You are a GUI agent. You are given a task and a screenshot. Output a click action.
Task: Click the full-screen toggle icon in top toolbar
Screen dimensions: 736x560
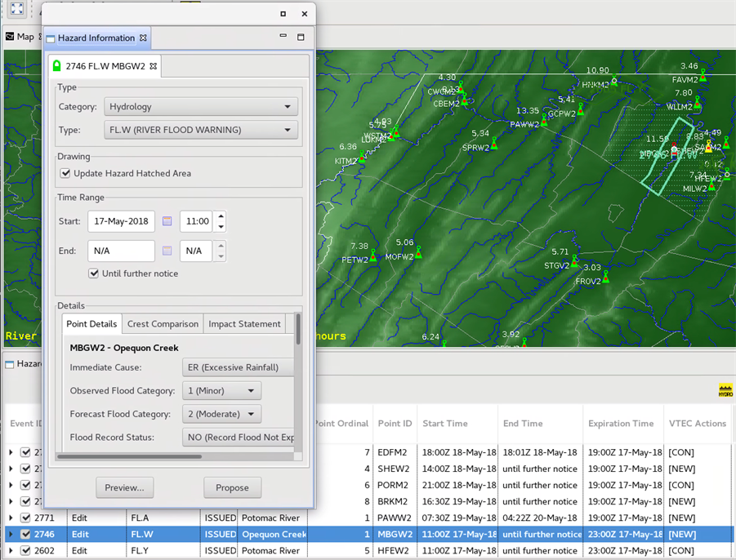17,8
